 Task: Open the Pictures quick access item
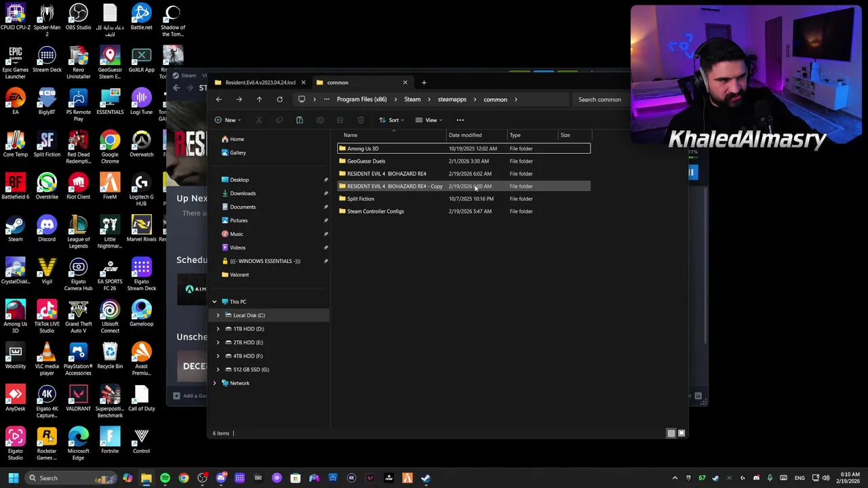click(x=238, y=220)
